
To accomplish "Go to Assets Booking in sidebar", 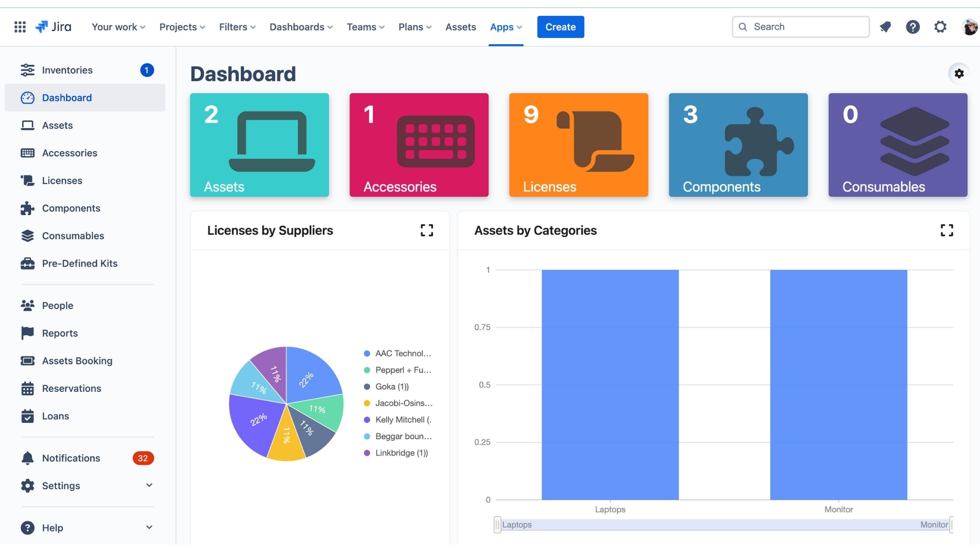I will coord(77,361).
